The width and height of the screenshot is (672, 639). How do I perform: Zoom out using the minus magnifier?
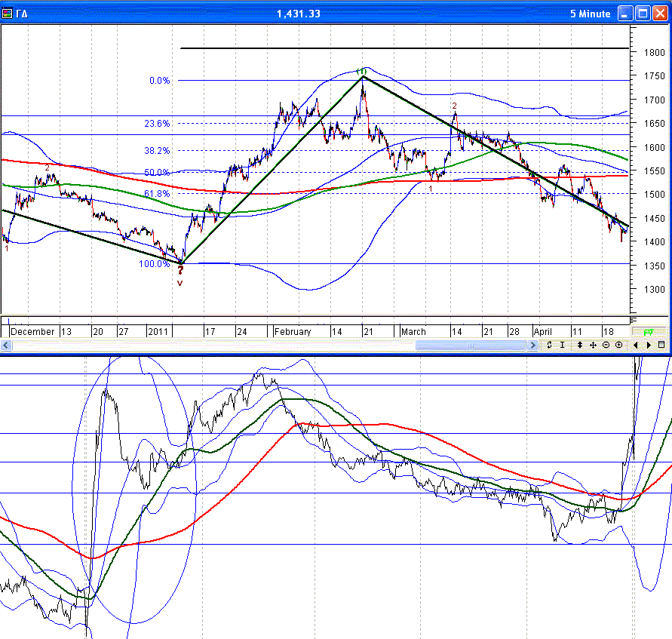pyautogui.click(x=606, y=345)
